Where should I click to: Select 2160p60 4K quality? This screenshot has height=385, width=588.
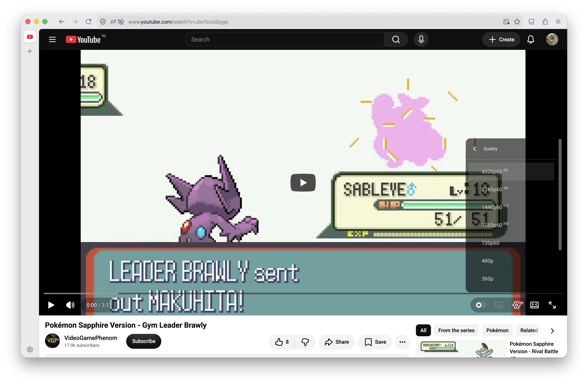[x=511, y=189]
